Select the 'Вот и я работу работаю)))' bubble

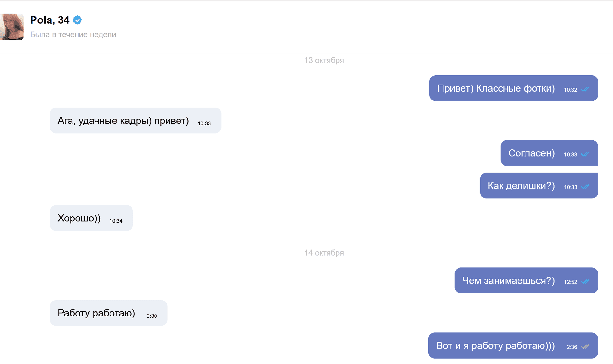pos(496,345)
